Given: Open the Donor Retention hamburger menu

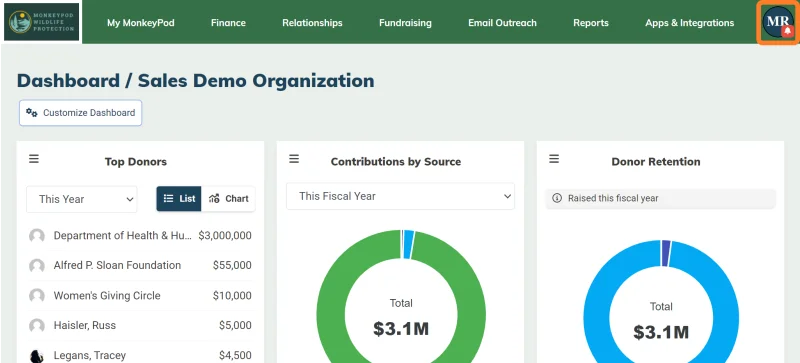Looking at the screenshot, I should click(x=554, y=159).
